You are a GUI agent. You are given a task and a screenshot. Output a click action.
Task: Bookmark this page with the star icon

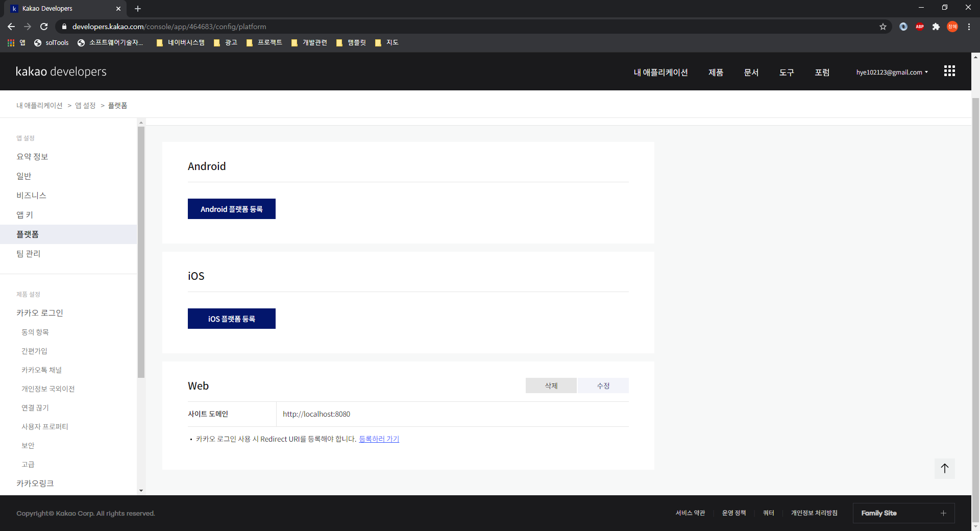coord(883,27)
